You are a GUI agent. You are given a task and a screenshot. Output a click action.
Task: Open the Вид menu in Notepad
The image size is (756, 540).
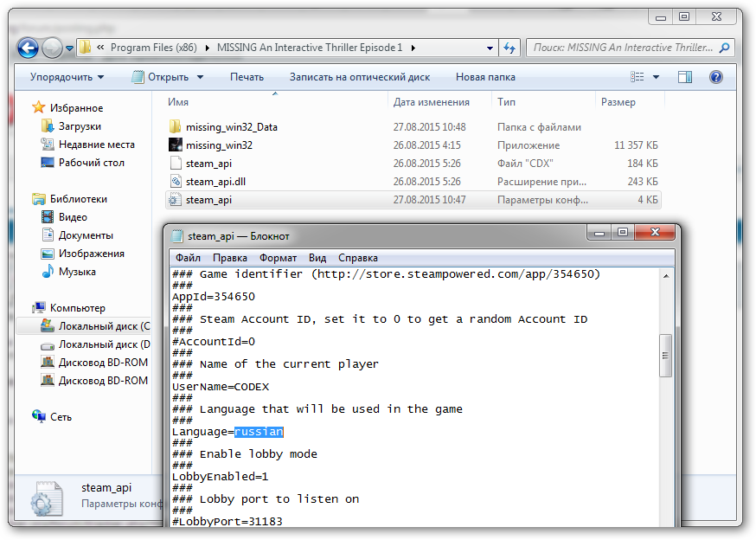point(317,258)
